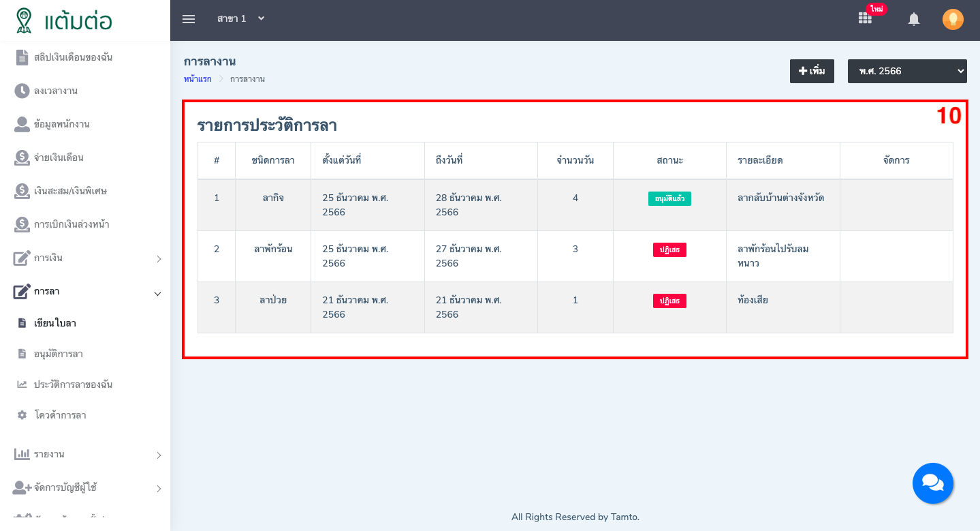This screenshot has width=980, height=531.
Task: Select เขียนใบลา in the sidebar
Action: tap(54, 323)
